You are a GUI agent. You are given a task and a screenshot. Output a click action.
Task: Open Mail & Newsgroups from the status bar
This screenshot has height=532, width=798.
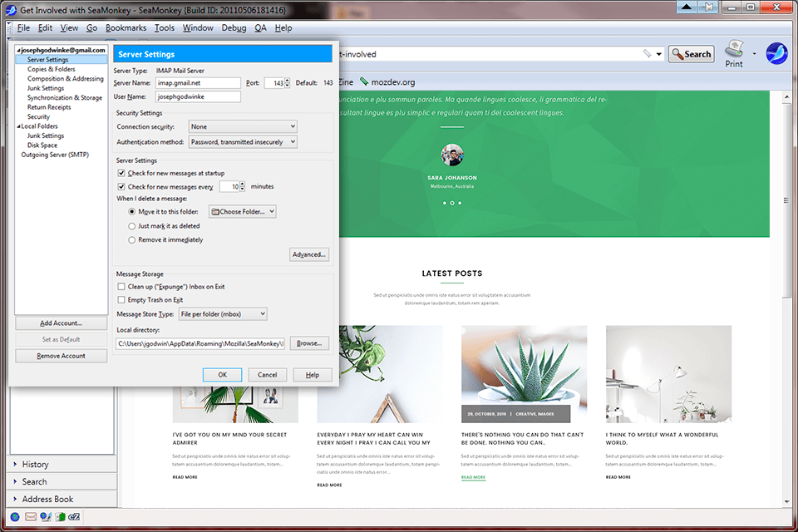coord(31,516)
